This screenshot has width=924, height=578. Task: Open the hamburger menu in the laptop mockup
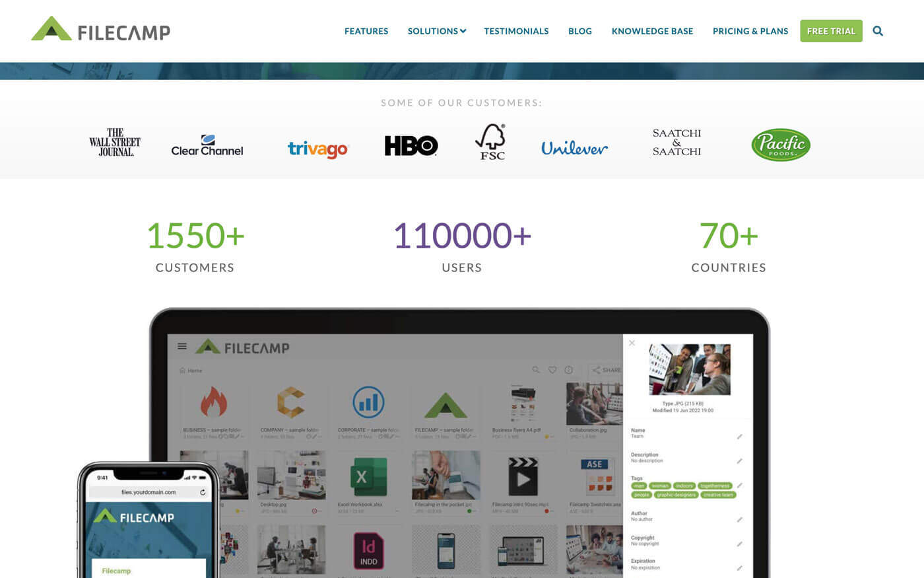pos(182,346)
